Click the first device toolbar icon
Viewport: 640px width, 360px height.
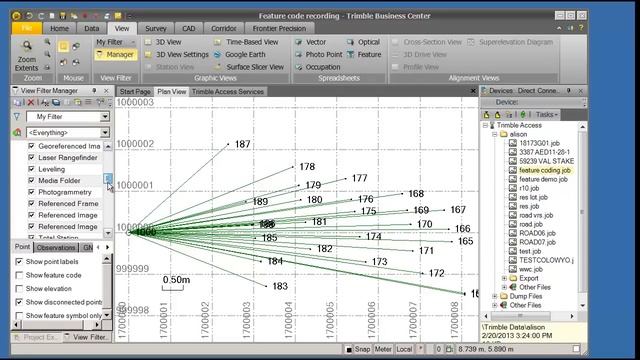[487, 115]
